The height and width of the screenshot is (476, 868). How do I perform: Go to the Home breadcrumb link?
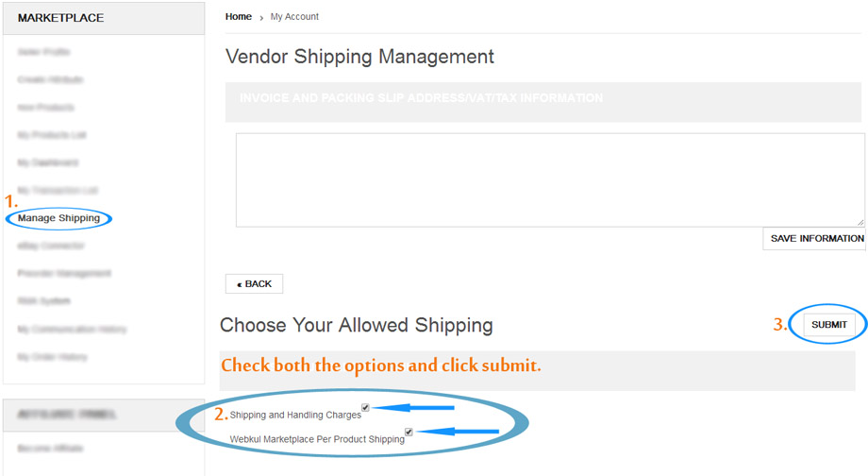(239, 16)
